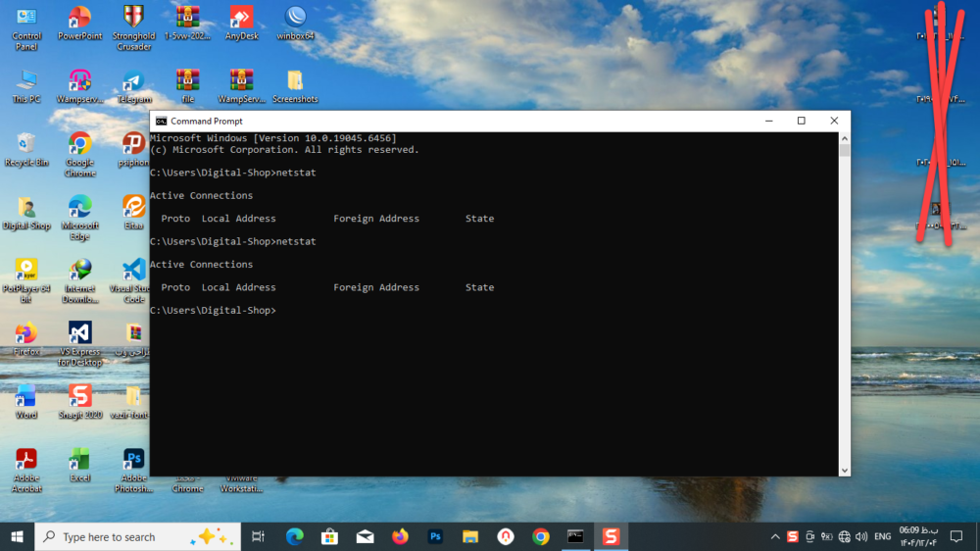Select the Visual Studio Code desktop icon
Viewport: 980px width, 551px height.
tap(131, 280)
